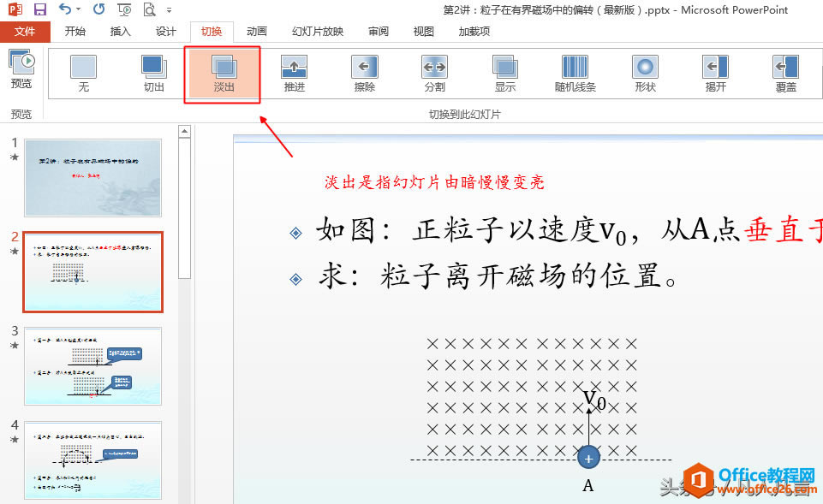Image resolution: width=823 pixels, height=504 pixels.
Task: Select the 覆盖 (Cover) transition
Action: 785,74
